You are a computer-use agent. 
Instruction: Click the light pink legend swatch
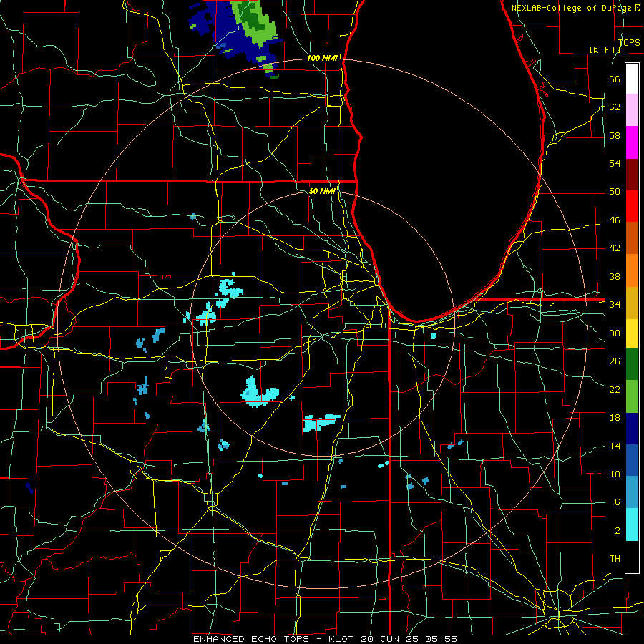pos(632,110)
